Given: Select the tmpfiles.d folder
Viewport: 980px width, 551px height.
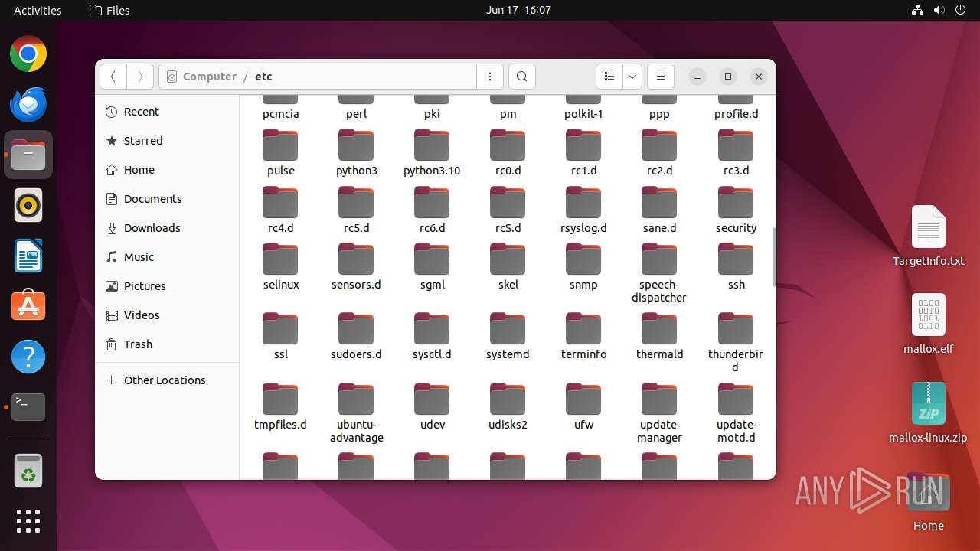Looking at the screenshot, I should [x=280, y=408].
